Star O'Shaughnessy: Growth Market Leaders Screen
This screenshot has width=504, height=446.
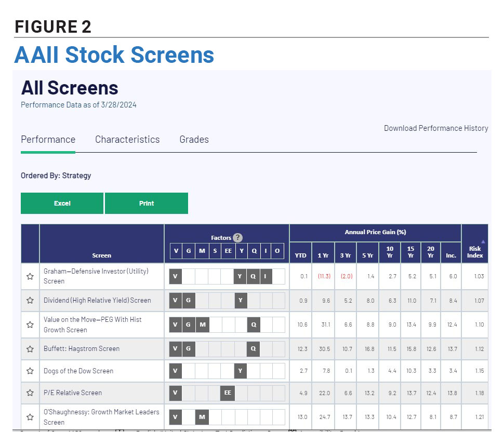(30, 417)
